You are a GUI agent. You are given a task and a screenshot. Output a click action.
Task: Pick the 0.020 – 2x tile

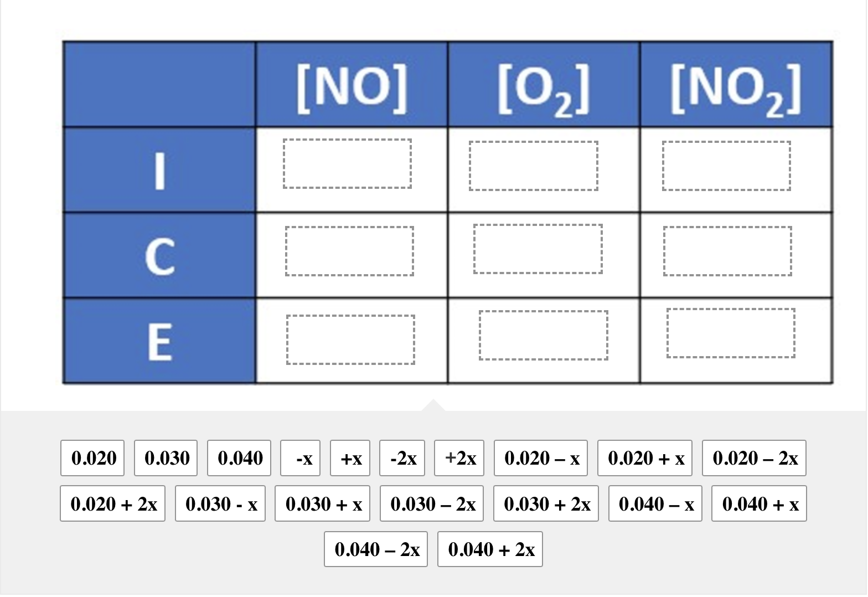(x=753, y=458)
